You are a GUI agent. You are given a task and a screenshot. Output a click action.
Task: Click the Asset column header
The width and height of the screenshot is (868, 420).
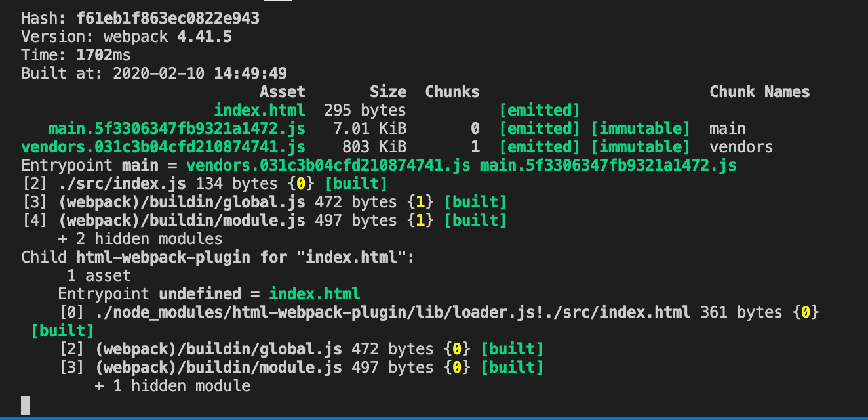point(282,92)
